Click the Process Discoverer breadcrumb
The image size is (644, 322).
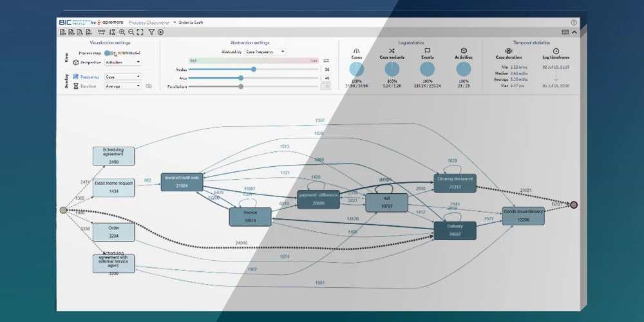(x=149, y=23)
